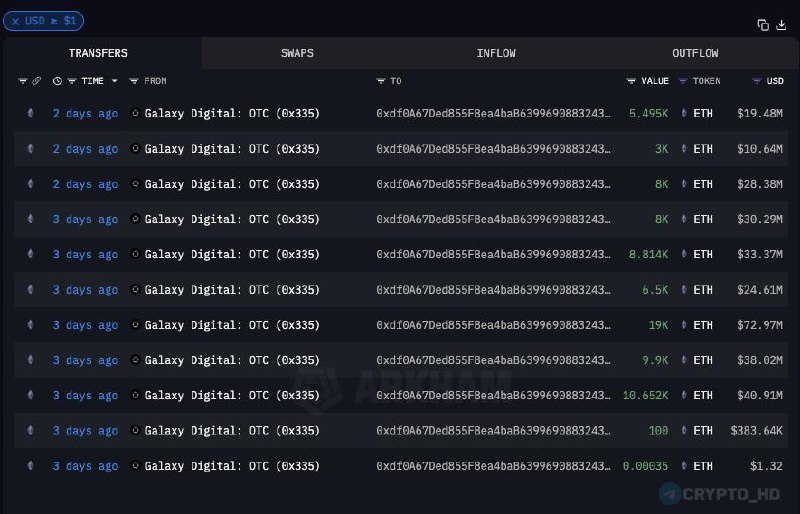Click the copy icon at top right
This screenshot has height=514, width=800.
[x=763, y=25]
